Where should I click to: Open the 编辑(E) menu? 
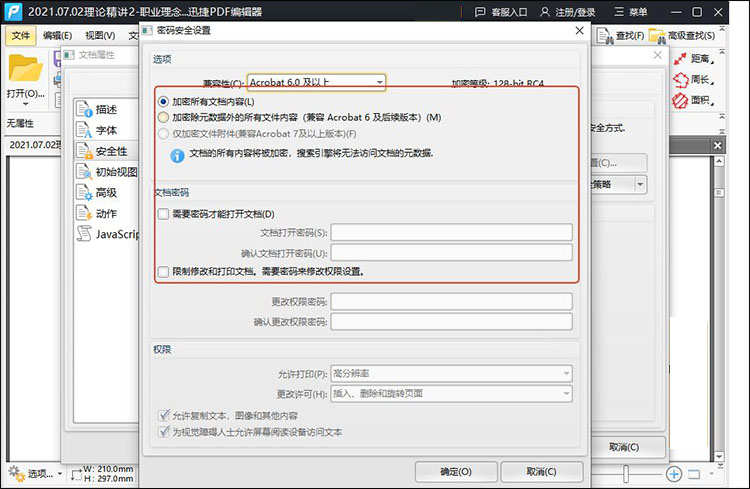(x=57, y=36)
